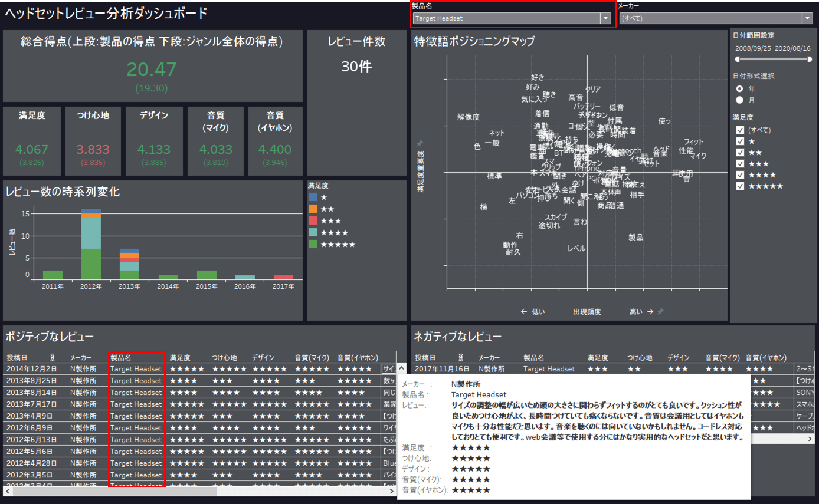Click the blue ★ legend color swatch
The height and width of the screenshot is (504, 819).
313,197
